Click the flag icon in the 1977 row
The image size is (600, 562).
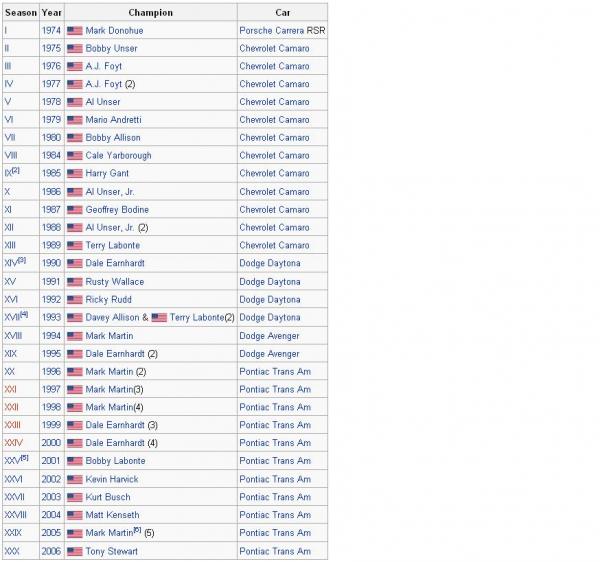click(x=75, y=84)
